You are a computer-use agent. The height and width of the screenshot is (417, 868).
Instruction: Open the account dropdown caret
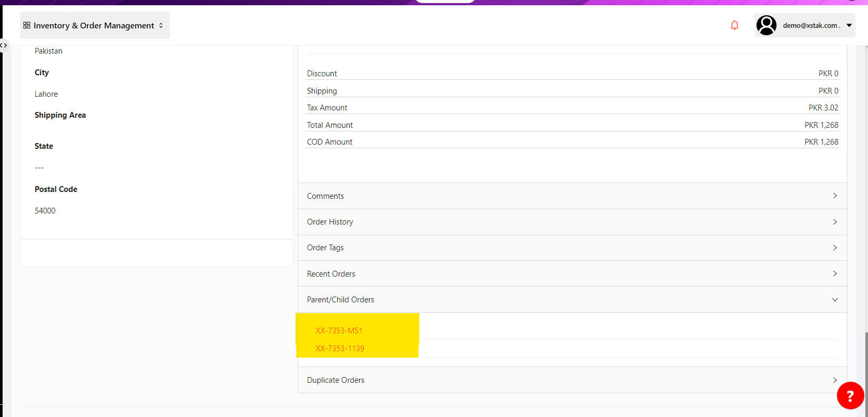(x=849, y=25)
